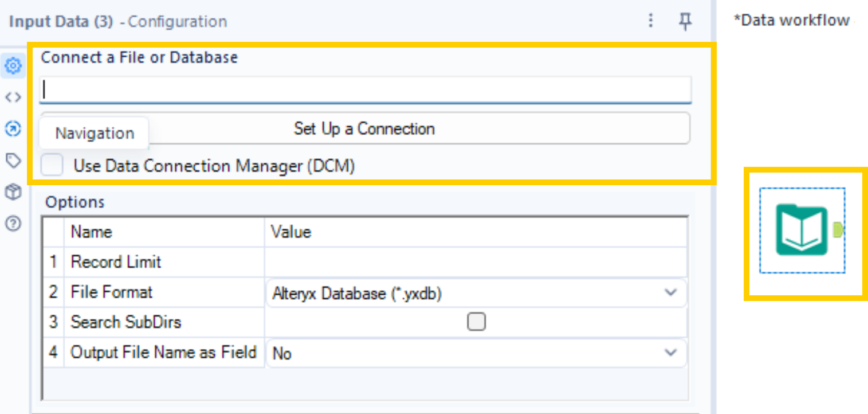Enable Use Data Connection Manager (DCM)

(52, 166)
